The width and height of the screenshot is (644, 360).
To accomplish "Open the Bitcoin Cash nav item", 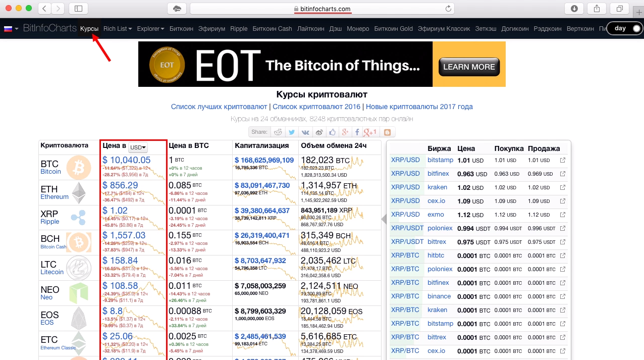I will click(272, 29).
